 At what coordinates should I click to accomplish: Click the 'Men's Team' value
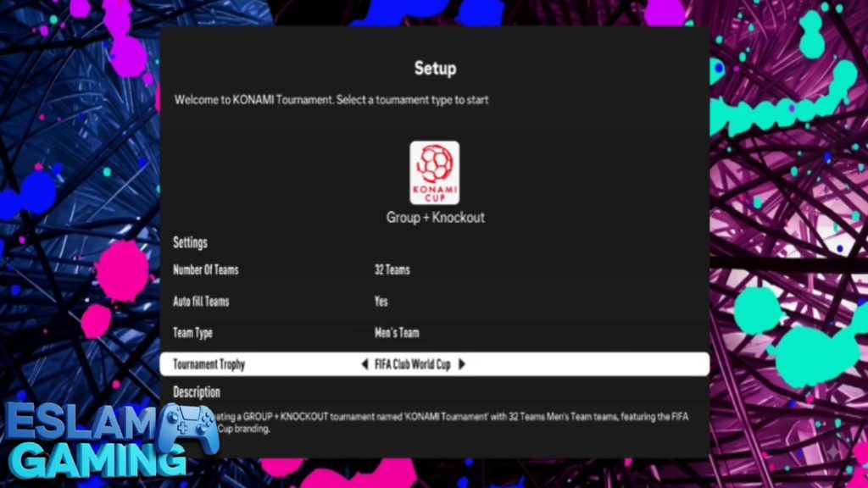tap(397, 333)
